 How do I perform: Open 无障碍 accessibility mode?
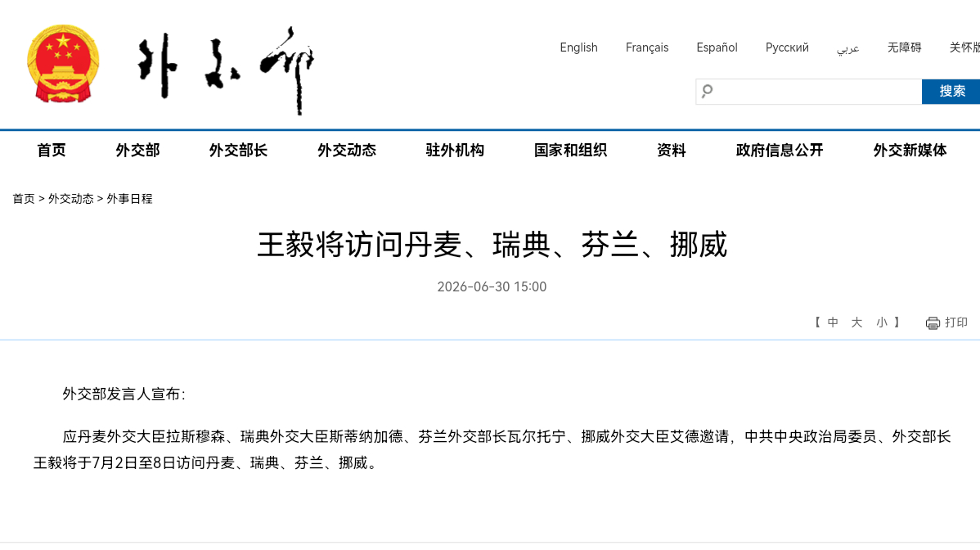[x=905, y=47]
